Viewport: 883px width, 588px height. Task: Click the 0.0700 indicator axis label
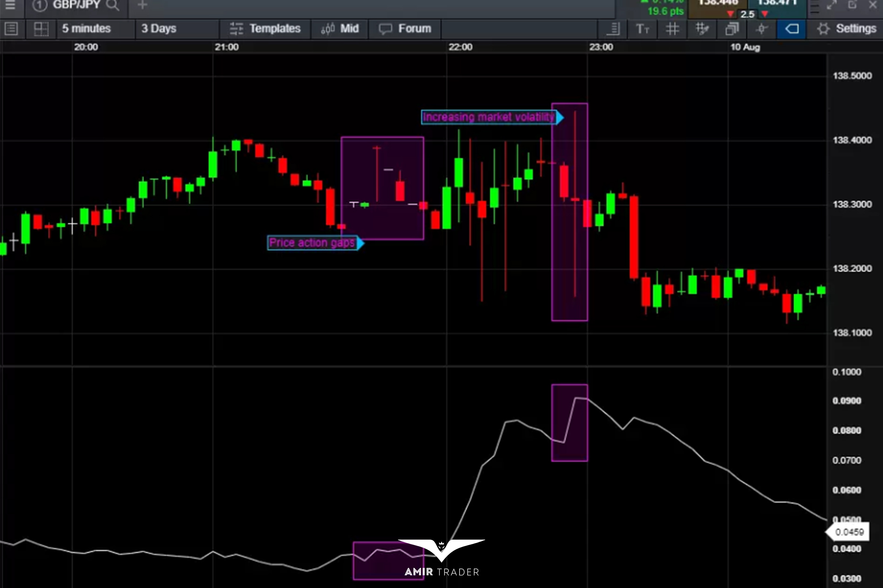(x=847, y=460)
